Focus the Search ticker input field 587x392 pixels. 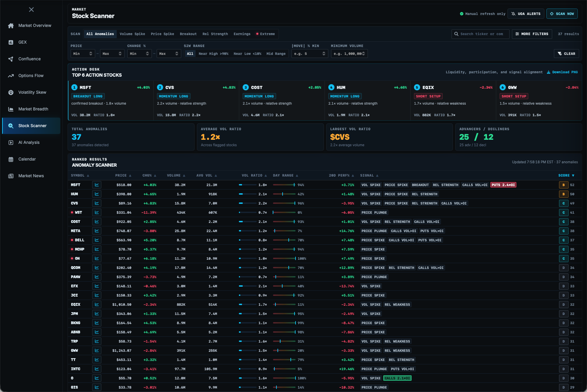481,34
